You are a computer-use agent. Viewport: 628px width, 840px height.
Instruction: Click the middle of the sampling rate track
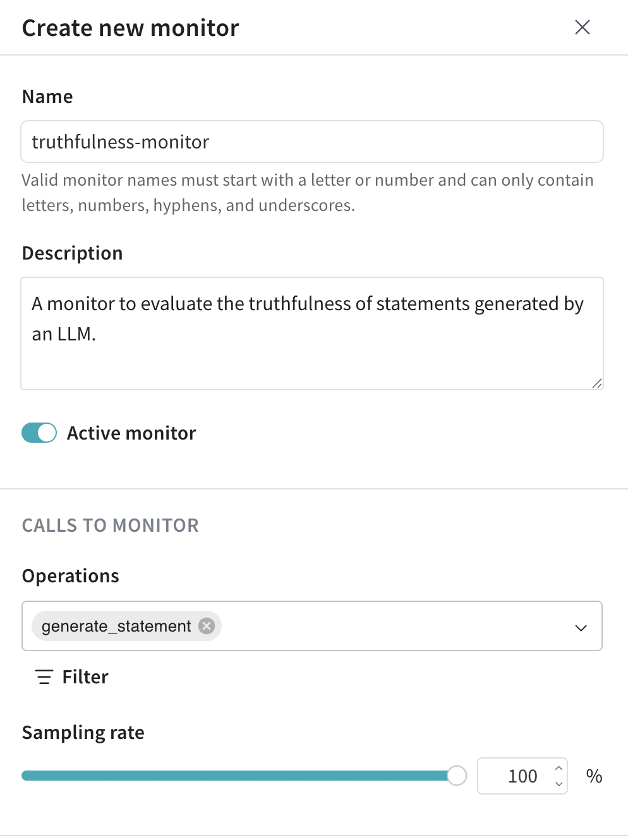(x=239, y=776)
